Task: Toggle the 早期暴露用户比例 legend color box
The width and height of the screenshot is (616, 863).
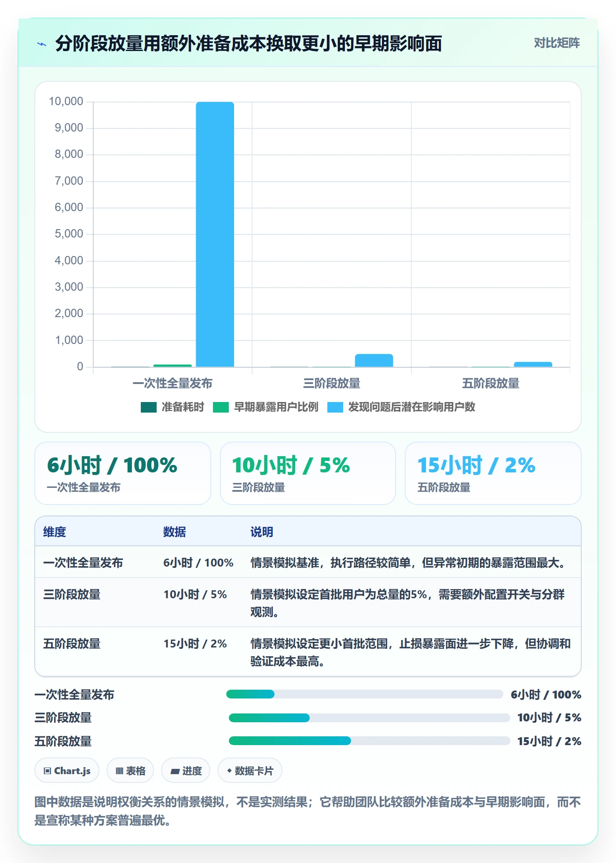Action: [x=221, y=407]
